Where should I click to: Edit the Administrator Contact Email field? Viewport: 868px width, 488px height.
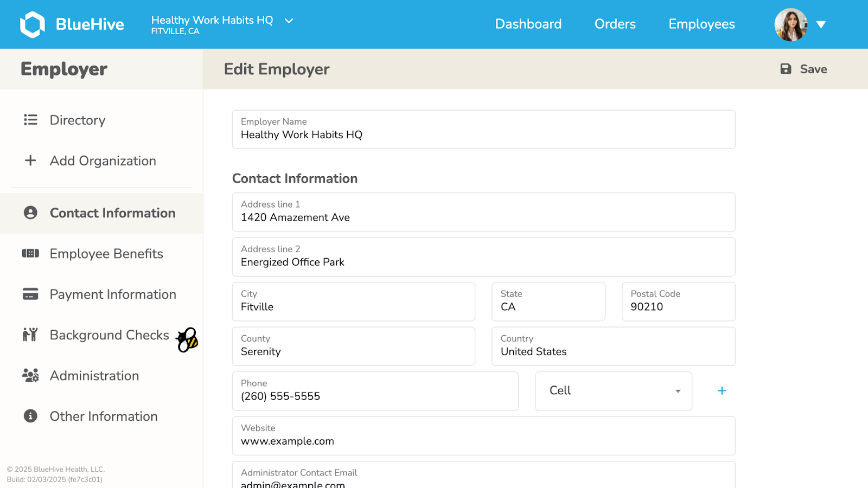click(x=483, y=475)
